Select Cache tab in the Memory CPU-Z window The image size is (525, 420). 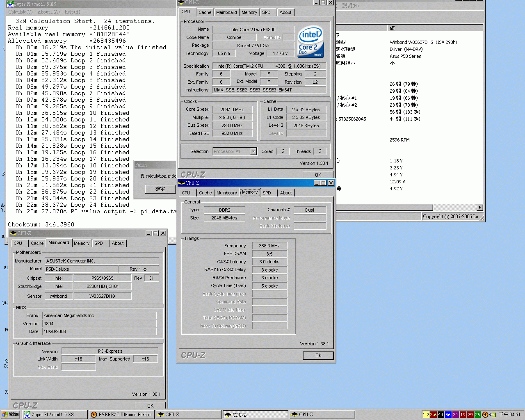coord(205,193)
